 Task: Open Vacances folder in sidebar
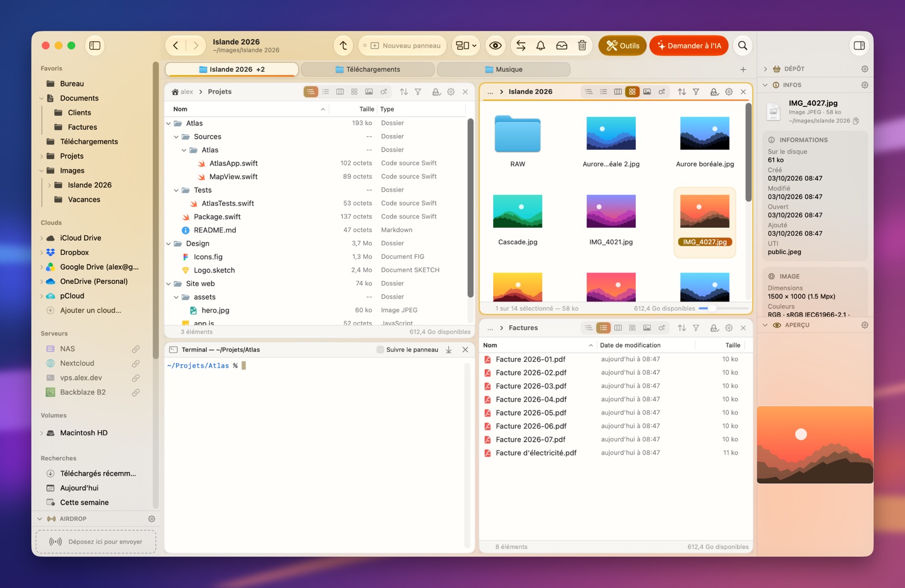click(x=84, y=200)
